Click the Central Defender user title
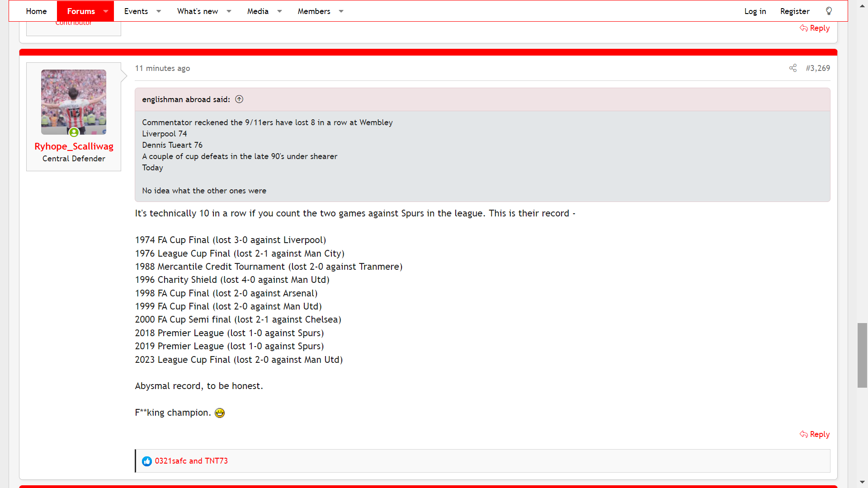 click(74, 159)
